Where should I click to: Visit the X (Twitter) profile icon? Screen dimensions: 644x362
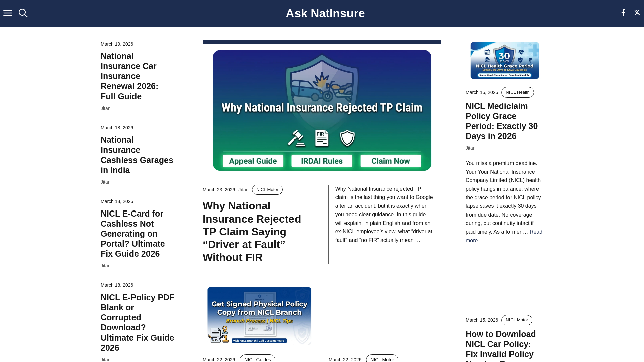point(637,13)
